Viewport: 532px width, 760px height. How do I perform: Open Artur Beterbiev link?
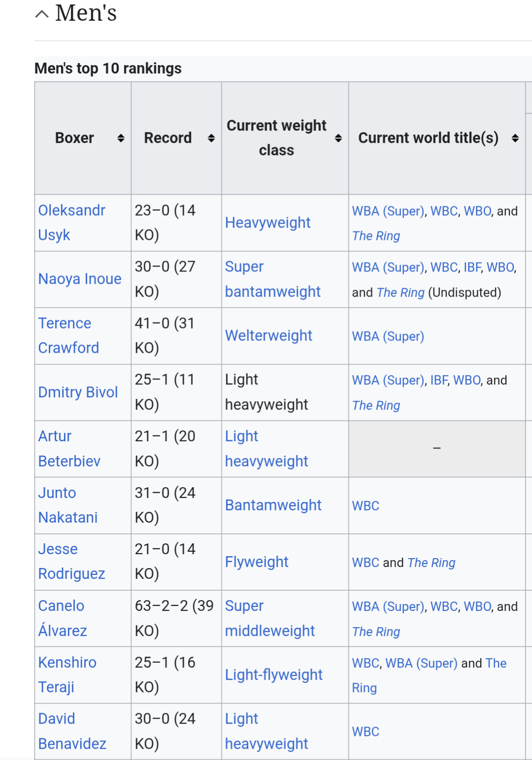coord(69,449)
